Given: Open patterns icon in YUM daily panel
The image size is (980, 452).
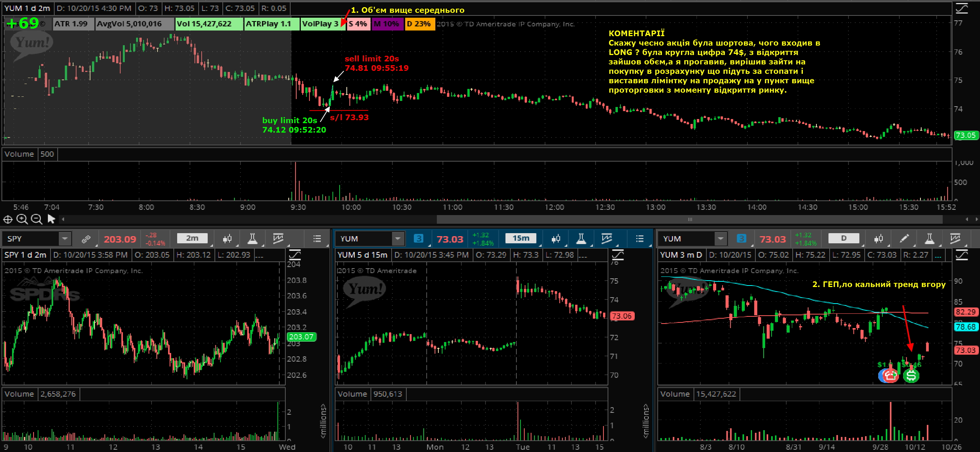Looking at the screenshot, I should tap(955, 239).
